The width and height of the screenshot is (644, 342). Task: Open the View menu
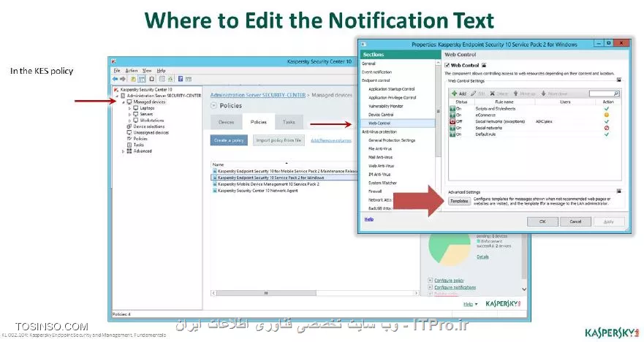click(147, 71)
